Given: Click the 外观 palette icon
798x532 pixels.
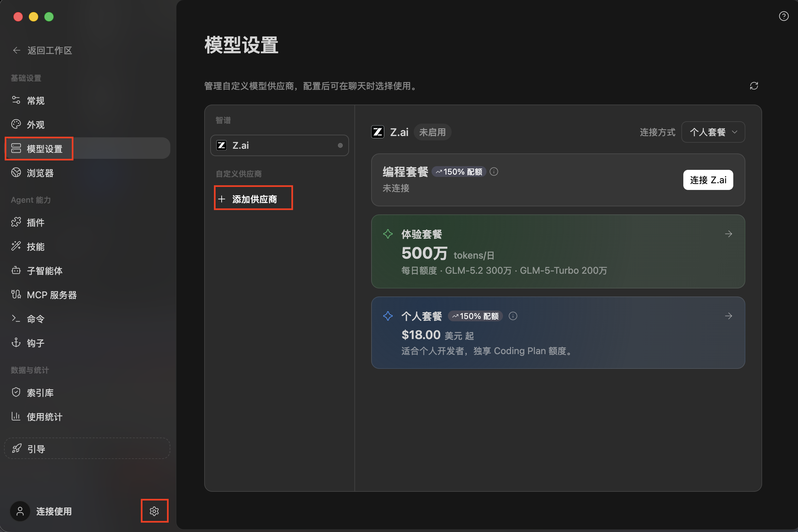Looking at the screenshot, I should (16, 124).
